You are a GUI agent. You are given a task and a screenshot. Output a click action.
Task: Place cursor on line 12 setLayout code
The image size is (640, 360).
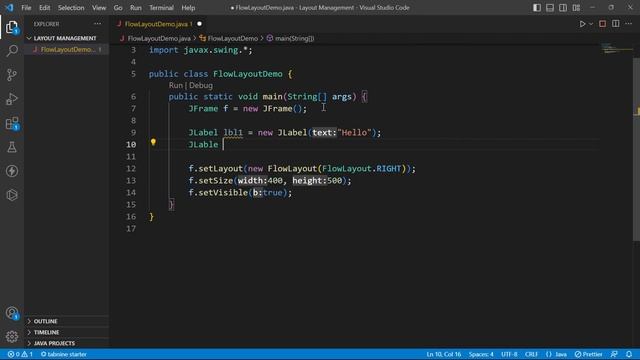(302, 169)
